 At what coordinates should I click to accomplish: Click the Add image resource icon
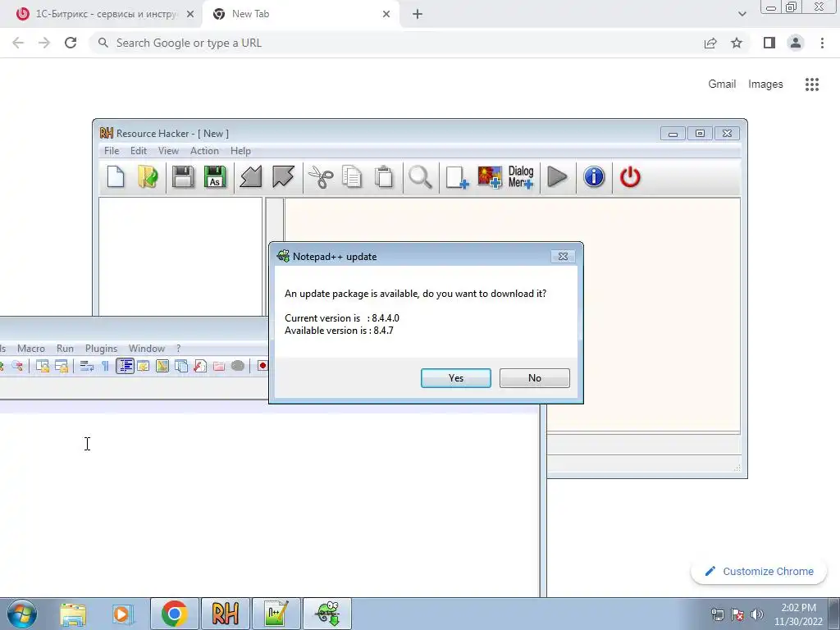(490, 177)
